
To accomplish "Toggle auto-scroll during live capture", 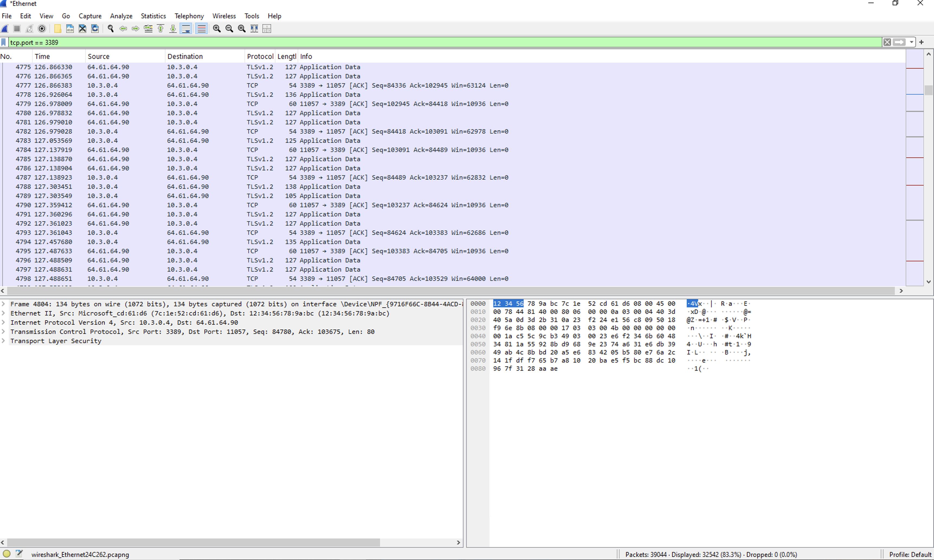I will [186, 29].
